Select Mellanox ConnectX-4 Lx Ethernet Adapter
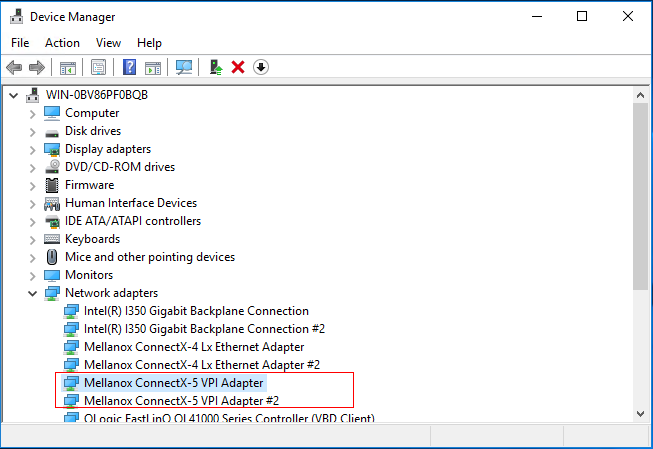This screenshot has height=449, width=653. point(194,347)
